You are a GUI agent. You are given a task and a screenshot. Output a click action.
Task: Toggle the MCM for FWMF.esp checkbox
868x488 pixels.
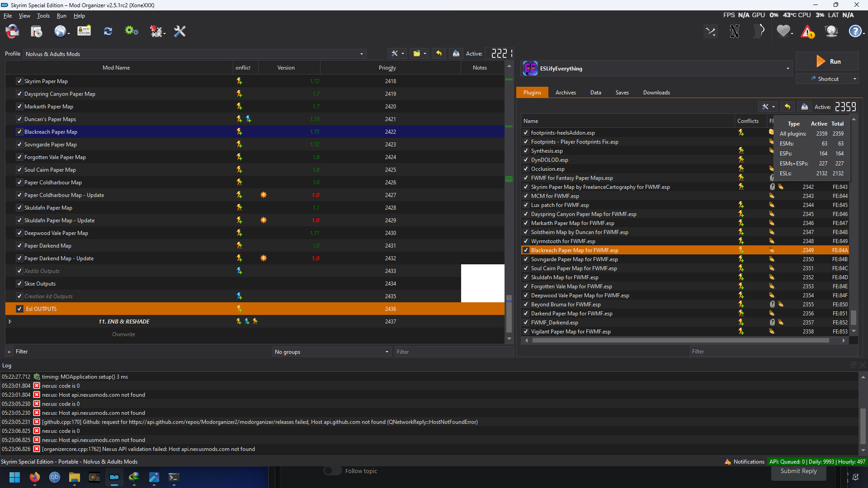tap(526, 196)
